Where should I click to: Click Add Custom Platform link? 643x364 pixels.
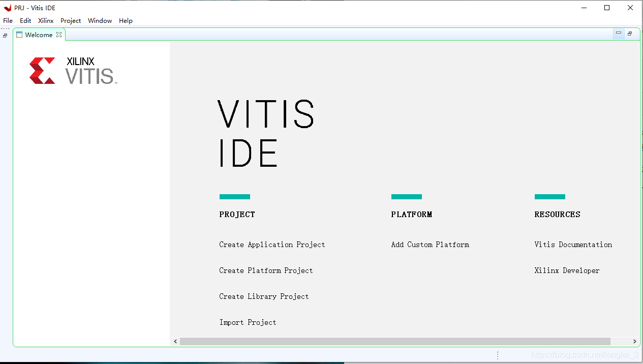coord(430,245)
